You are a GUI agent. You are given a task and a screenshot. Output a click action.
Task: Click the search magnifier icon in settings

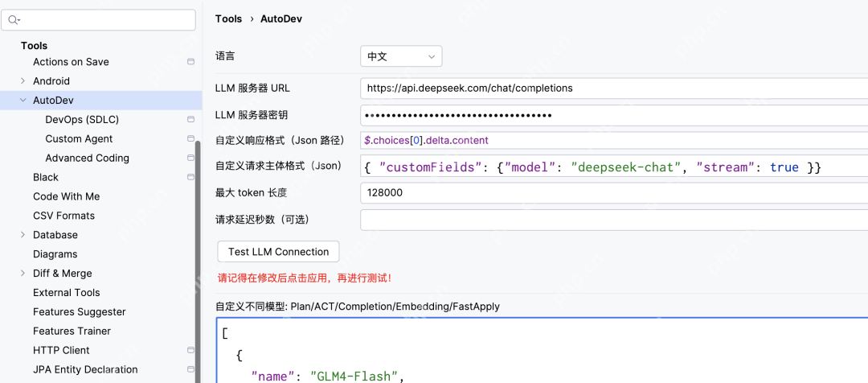[14, 20]
